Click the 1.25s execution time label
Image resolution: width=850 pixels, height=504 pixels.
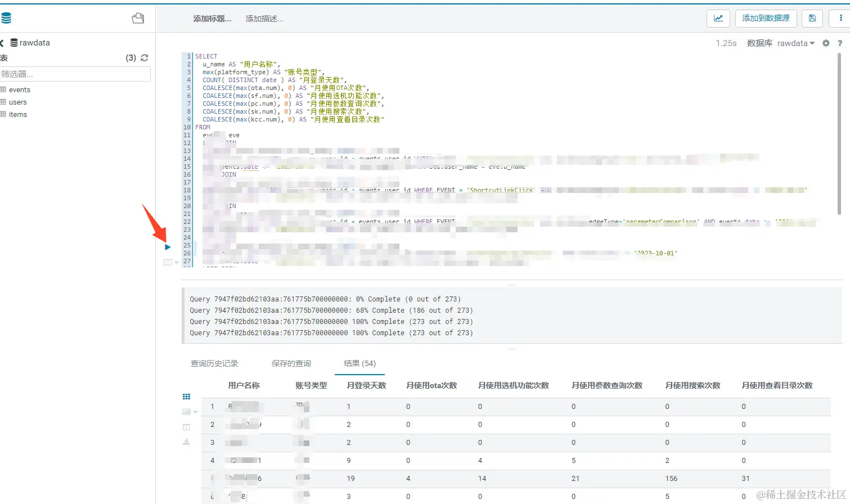click(x=726, y=43)
